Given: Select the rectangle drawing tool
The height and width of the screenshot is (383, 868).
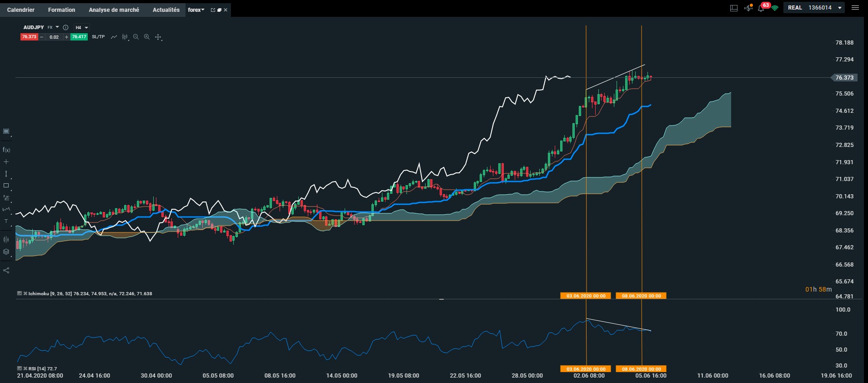Looking at the screenshot, I should coord(6,186).
